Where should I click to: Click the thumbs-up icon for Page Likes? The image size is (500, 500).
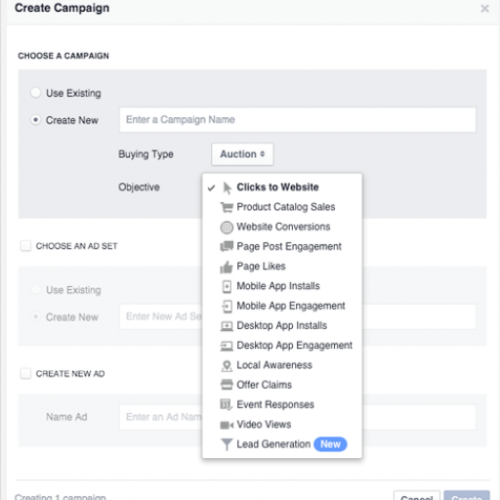tap(226, 267)
